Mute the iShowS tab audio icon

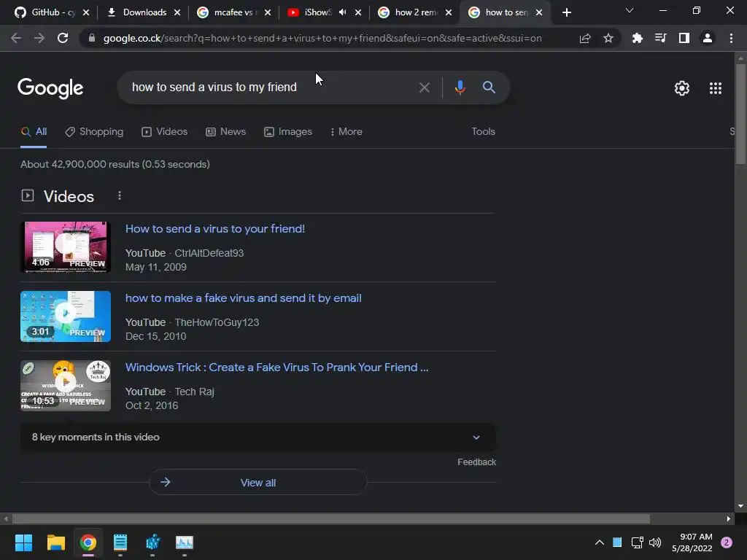pos(343,12)
